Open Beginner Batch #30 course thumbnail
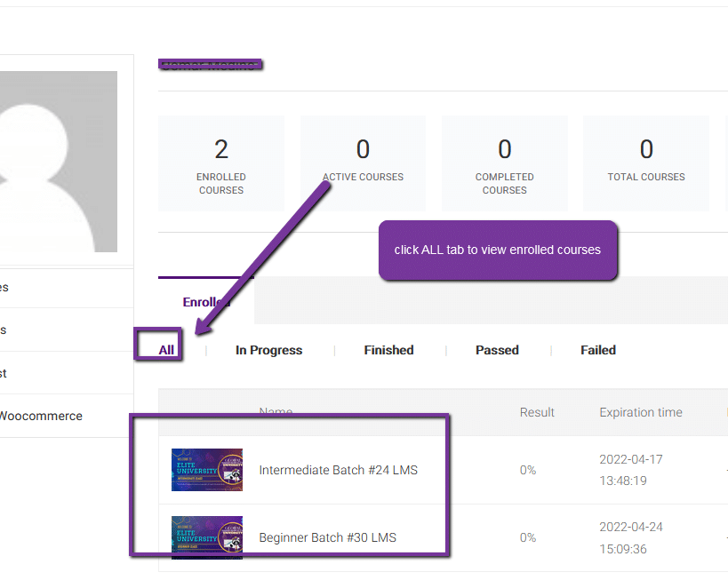The width and height of the screenshot is (728, 580). (x=206, y=537)
